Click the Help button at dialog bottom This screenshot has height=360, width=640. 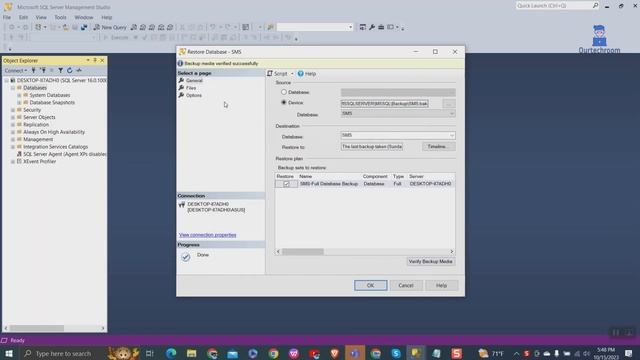point(441,285)
